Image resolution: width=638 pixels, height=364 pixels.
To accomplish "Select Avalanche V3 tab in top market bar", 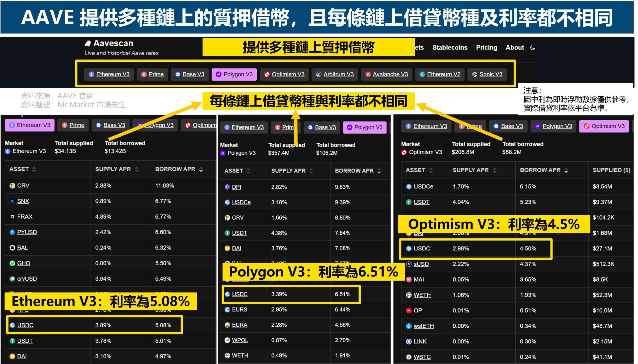I will (x=386, y=74).
